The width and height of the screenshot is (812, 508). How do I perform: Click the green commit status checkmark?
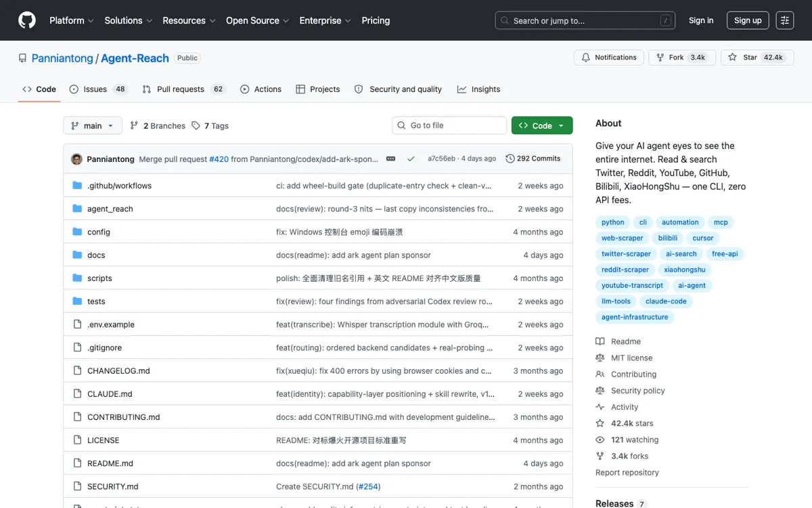tap(411, 158)
